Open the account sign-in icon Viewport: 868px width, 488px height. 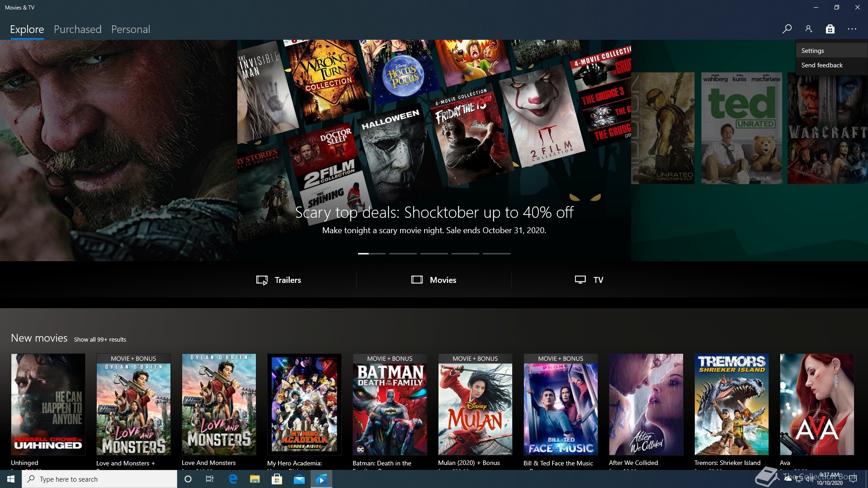808,29
